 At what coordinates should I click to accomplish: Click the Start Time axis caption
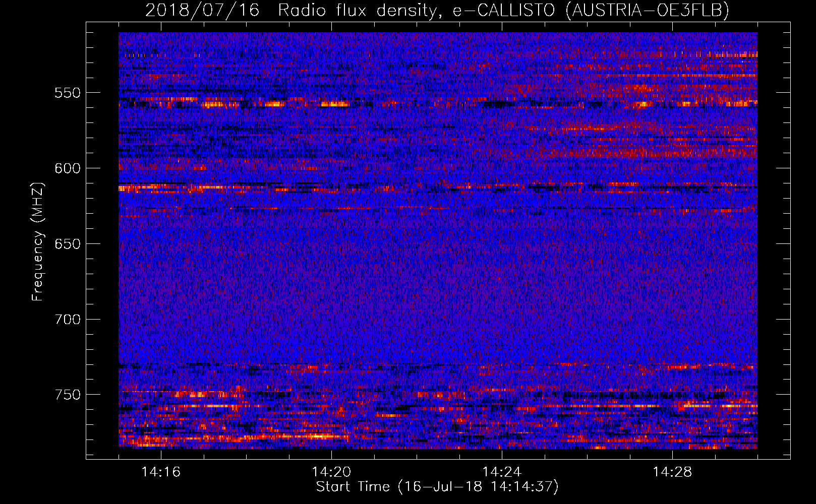pos(437,487)
